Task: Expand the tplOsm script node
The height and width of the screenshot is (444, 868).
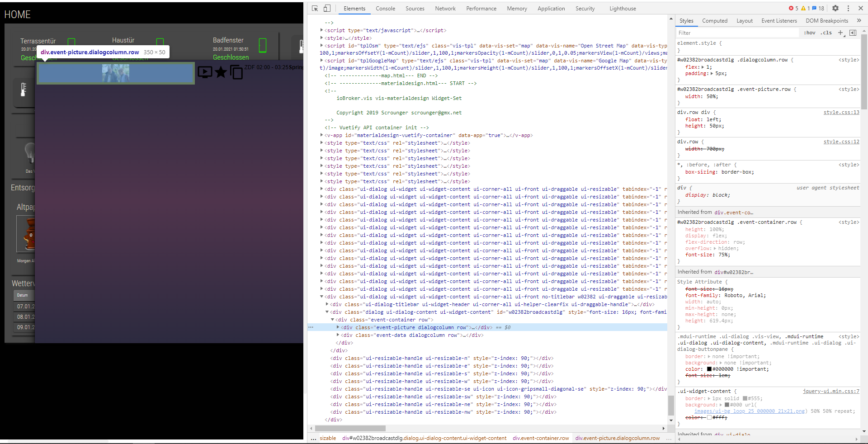Action: pyautogui.click(x=321, y=46)
